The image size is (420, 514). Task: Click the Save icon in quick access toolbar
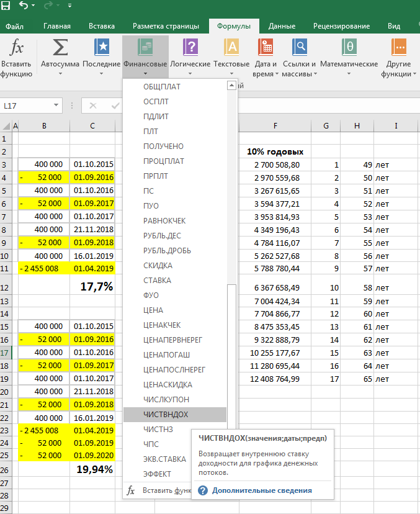tap(6, 5)
